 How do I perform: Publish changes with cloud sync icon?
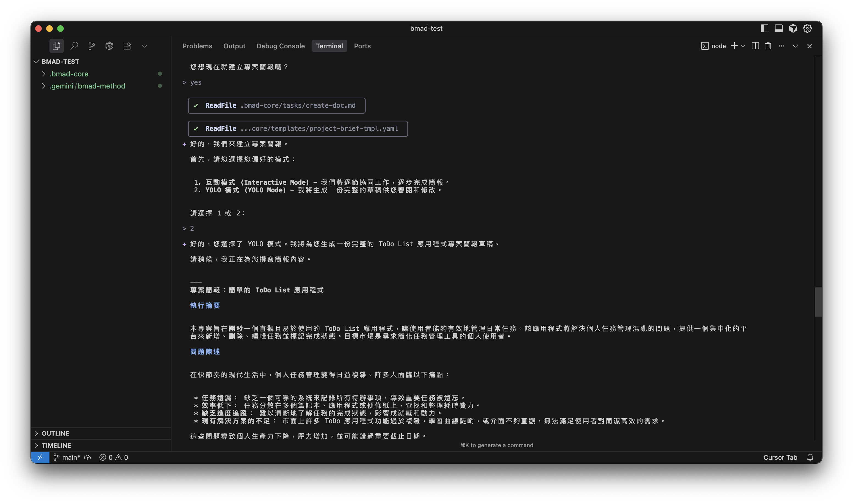click(x=88, y=458)
